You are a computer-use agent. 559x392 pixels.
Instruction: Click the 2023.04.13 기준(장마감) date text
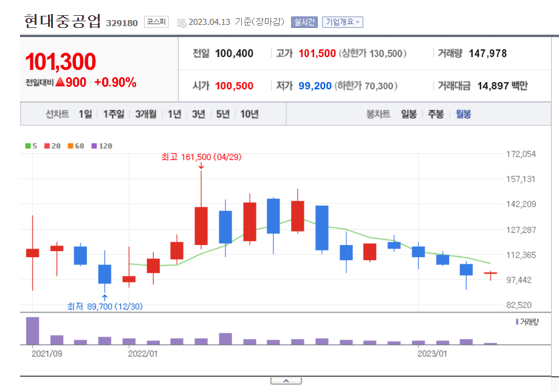pos(236,22)
